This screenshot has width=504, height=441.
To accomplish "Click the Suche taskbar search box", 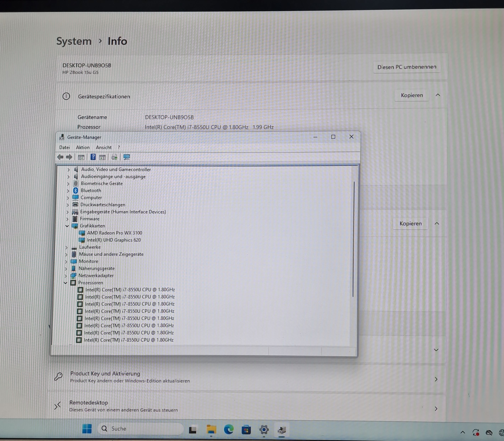I will pos(141,429).
